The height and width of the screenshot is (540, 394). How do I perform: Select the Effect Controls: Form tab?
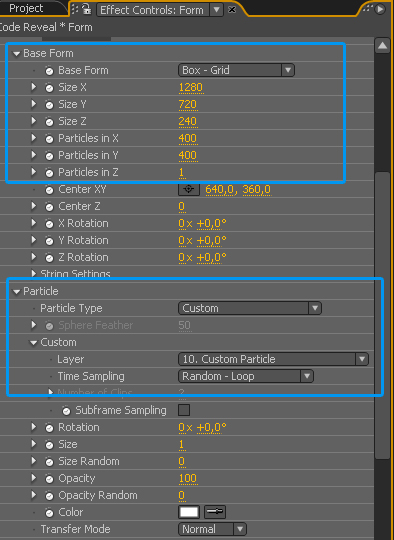pos(152,10)
